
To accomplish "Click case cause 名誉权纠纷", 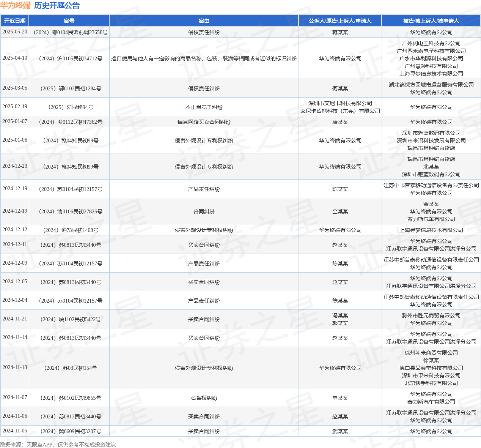I will (x=204, y=398).
